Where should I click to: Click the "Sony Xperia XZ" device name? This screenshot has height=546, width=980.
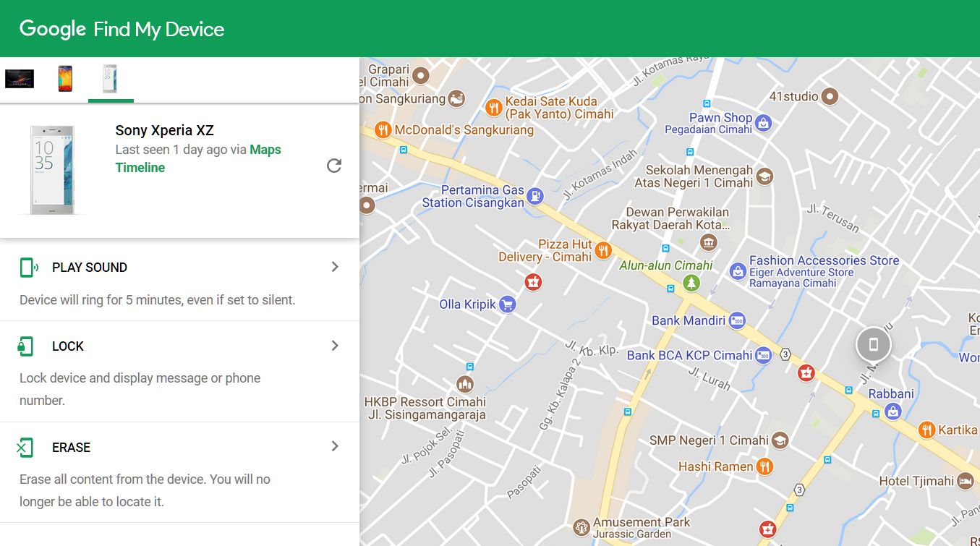coord(165,130)
